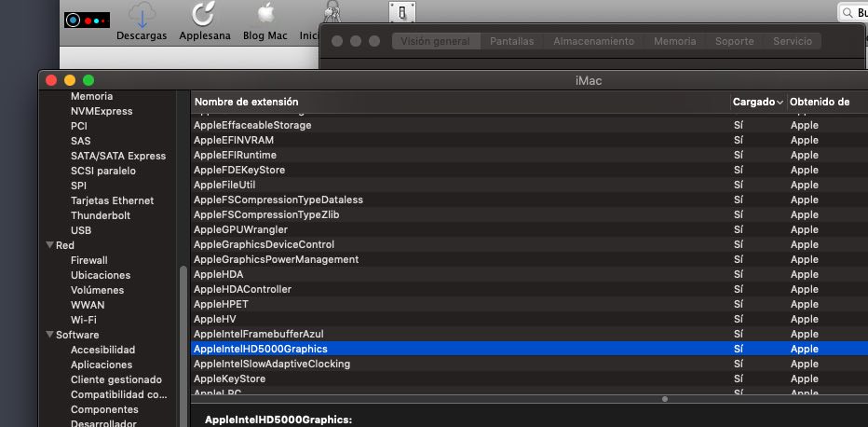Viewport: 868px width, 427px height.
Task: Select the AppleGraphicsPowerManagement row
Action: (529, 260)
